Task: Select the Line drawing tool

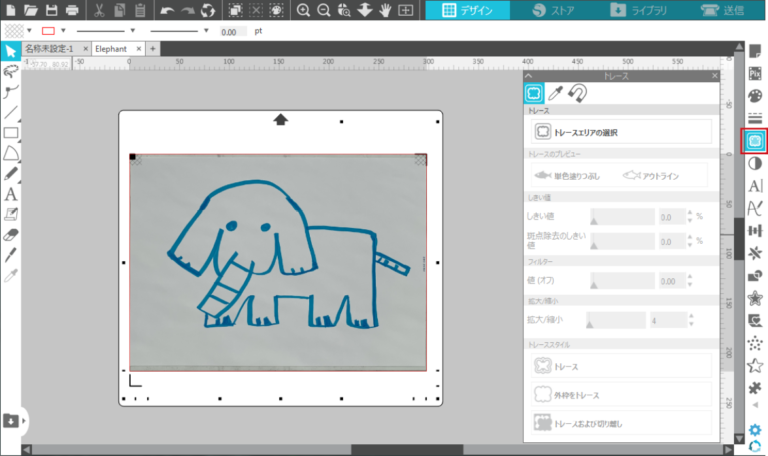Action: click(11, 113)
